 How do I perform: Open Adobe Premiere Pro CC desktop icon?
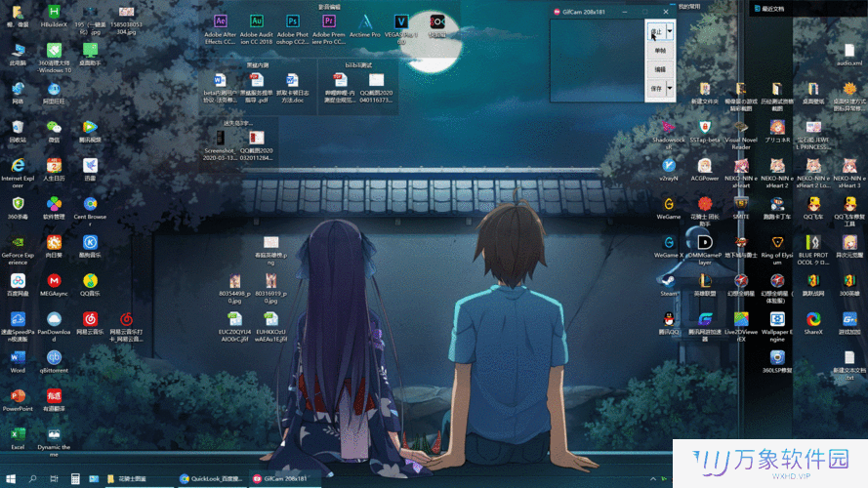coord(329,29)
